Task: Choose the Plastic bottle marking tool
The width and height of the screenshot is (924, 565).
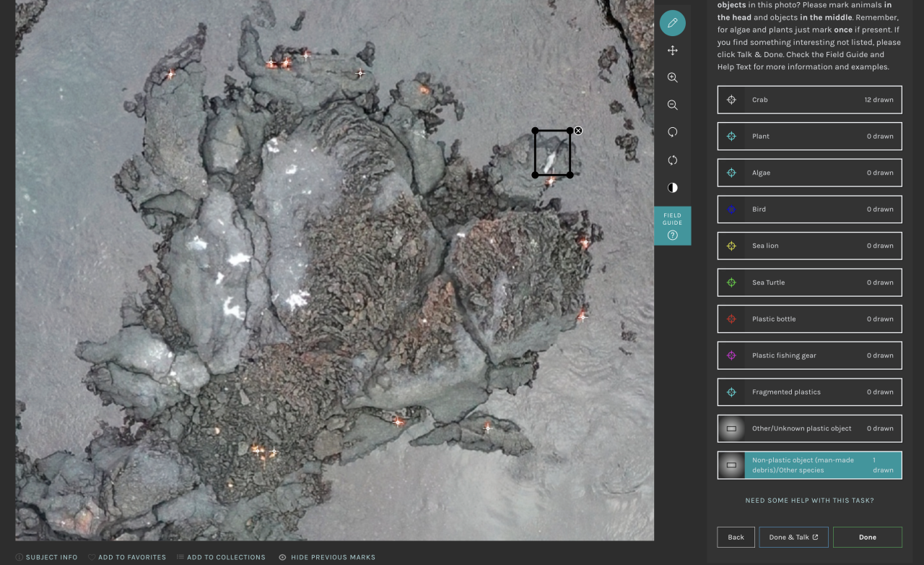Action: [809, 319]
